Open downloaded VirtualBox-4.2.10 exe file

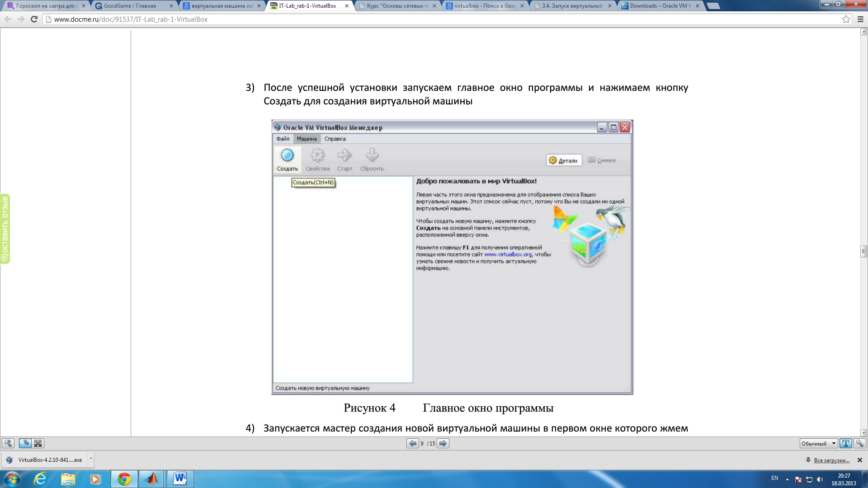pos(44,460)
